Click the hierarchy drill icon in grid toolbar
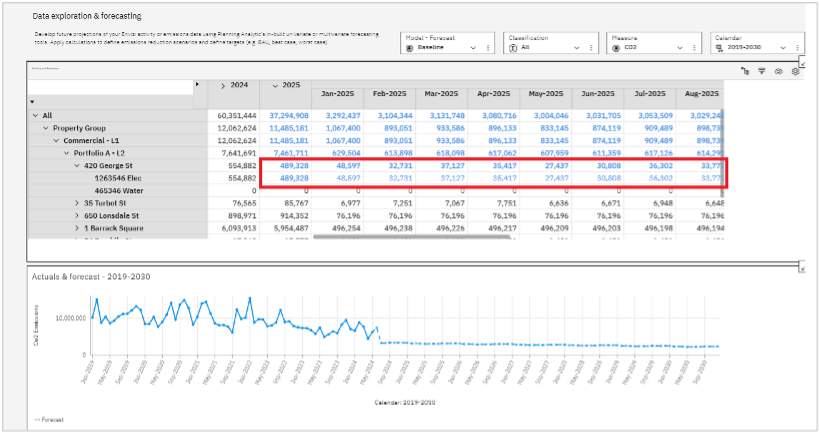820x433 pixels. [x=745, y=71]
